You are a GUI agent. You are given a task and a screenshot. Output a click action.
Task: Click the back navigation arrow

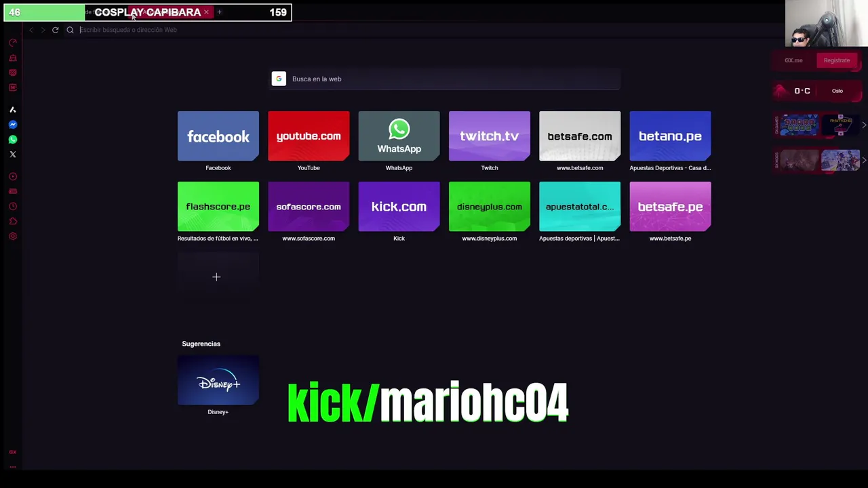pyautogui.click(x=31, y=30)
